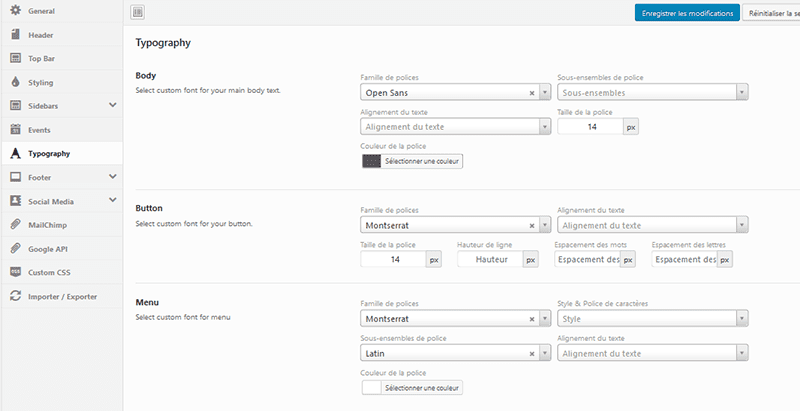
Task: Open the General settings section
Action: coord(62,11)
